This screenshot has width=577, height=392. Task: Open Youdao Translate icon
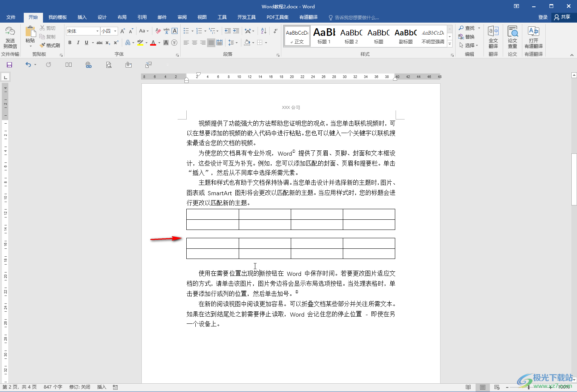[x=534, y=37]
